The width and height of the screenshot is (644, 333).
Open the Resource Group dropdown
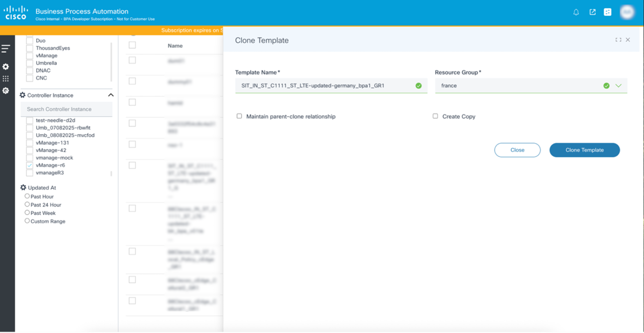(618, 86)
